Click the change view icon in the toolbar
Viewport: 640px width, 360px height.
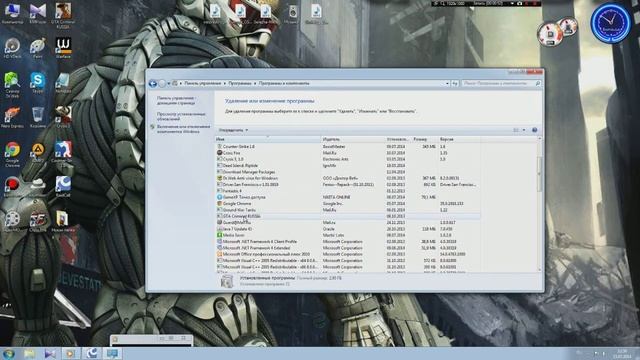click(x=516, y=130)
